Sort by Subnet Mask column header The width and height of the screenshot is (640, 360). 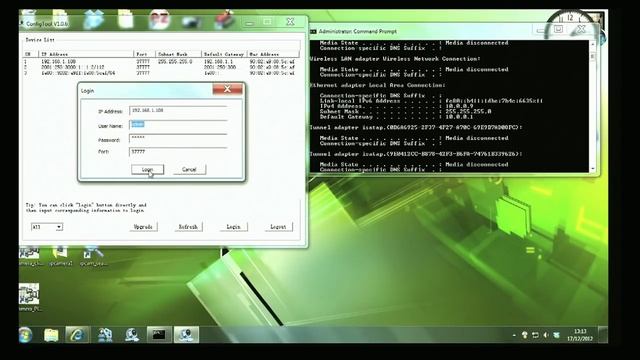(x=178, y=54)
